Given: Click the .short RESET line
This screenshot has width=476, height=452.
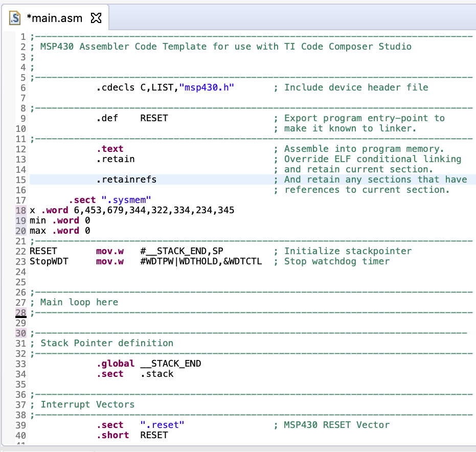Looking at the screenshot, I should pyautogui.click(x=128, y=435).
